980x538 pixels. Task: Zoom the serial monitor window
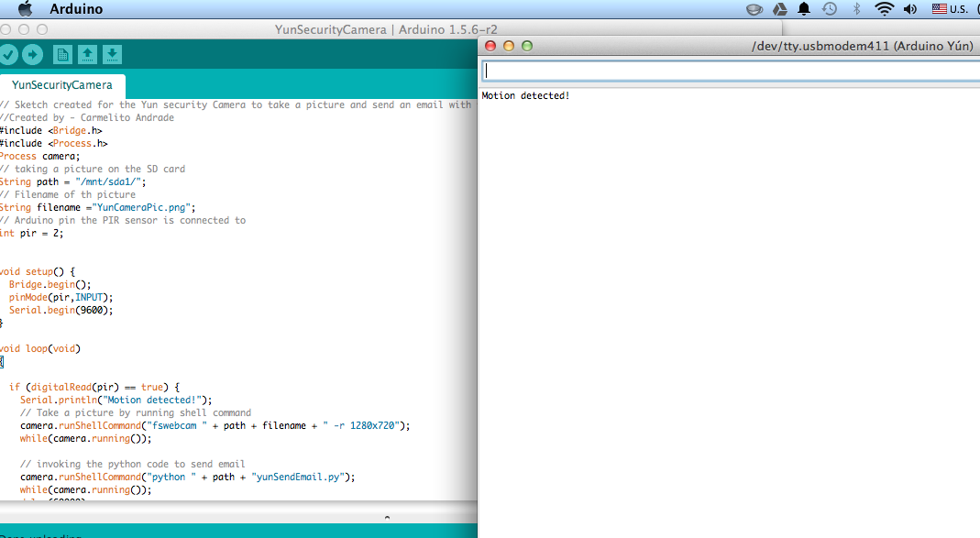pos(527,46)
